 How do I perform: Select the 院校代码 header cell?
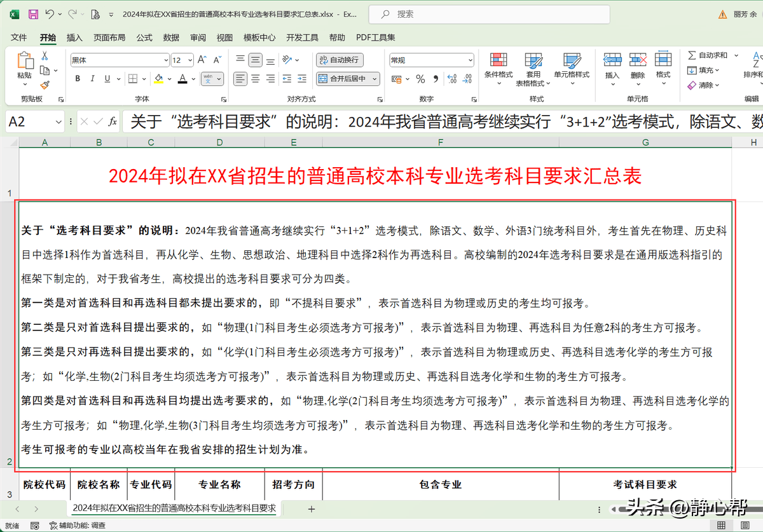tap(45, 484)
